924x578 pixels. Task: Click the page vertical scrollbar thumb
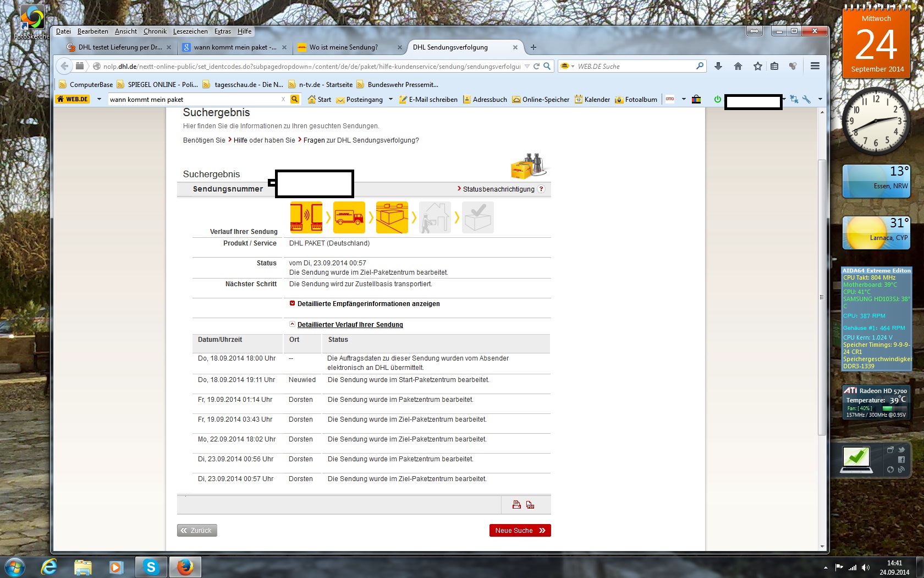click(822, 297)
